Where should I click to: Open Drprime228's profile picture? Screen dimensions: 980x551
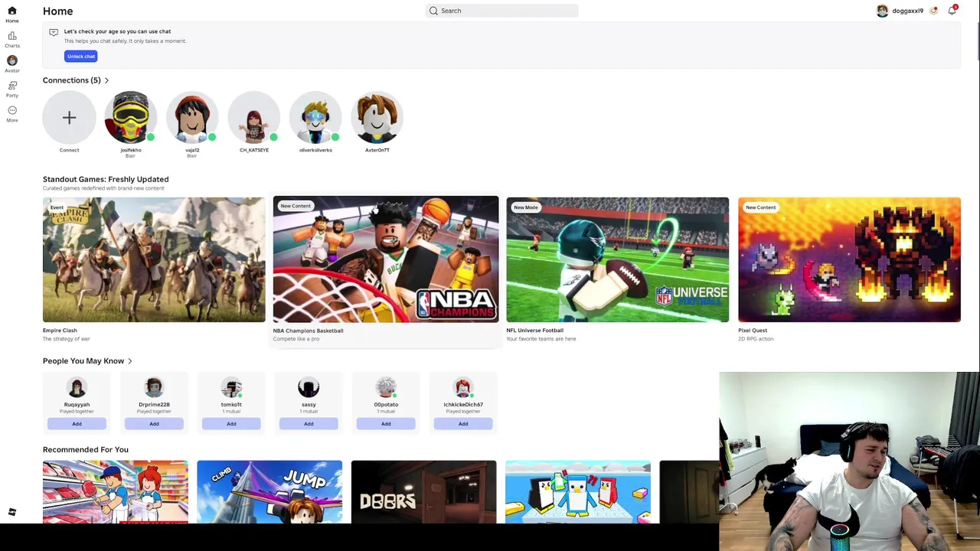coord(154,388)
